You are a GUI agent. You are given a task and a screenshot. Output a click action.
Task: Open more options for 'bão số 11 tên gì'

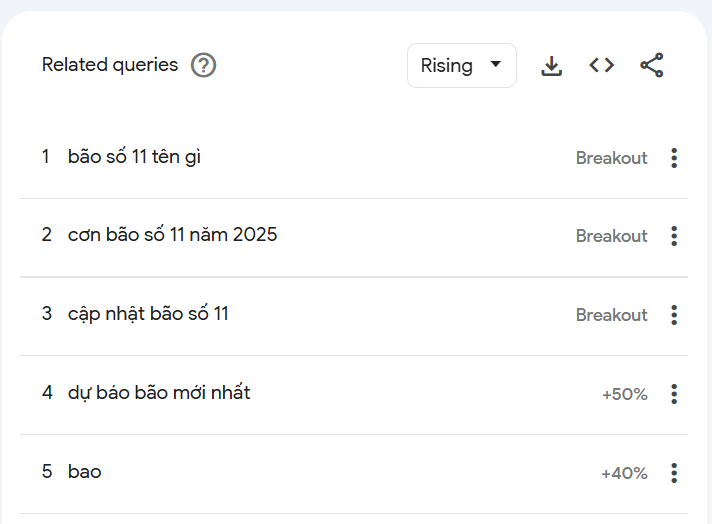(x=675, y=158)
